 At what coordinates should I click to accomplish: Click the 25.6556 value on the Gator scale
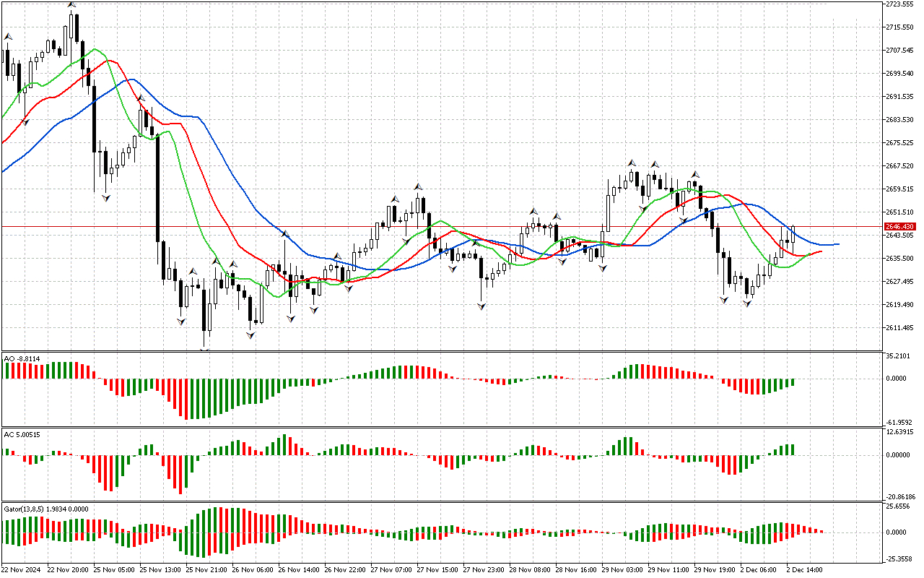(x=899, y=508)
